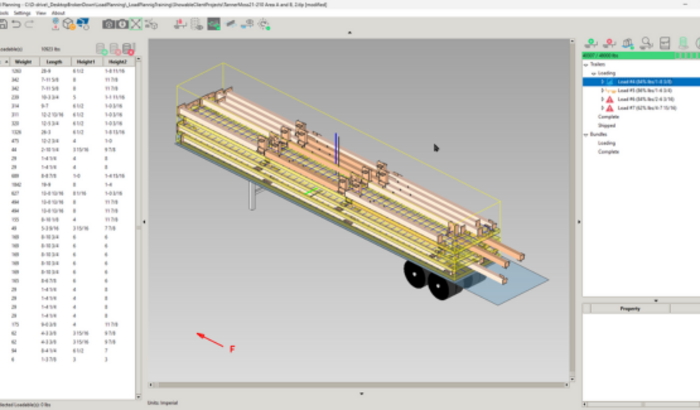Click the redo arrow in the toolbar

(31, 23)
